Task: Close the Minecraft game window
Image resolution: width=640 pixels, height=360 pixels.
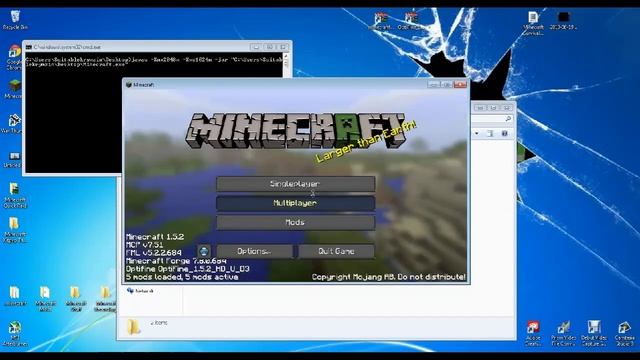Action: pyautogui.click(x=460, y=84)
